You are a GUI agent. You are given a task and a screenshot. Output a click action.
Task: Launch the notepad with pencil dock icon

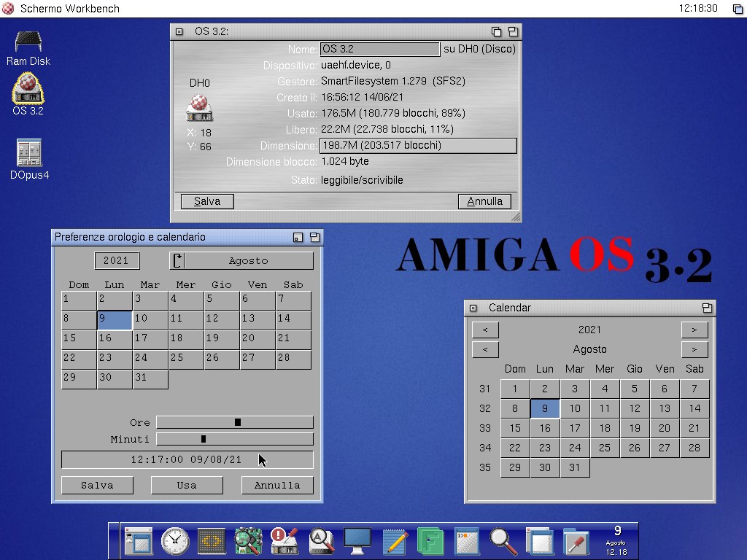point(395,541)
